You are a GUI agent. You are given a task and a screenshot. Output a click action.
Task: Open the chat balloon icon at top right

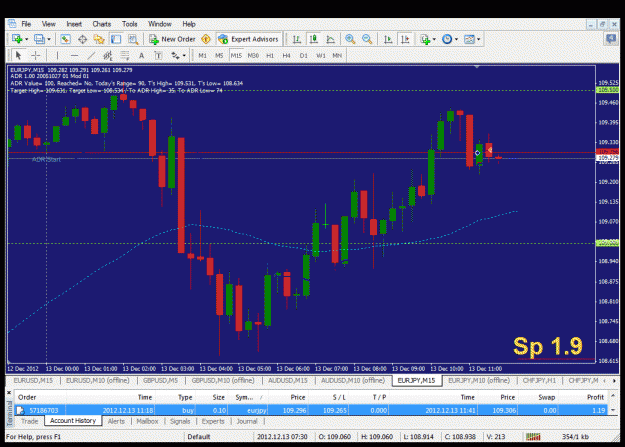611,39
